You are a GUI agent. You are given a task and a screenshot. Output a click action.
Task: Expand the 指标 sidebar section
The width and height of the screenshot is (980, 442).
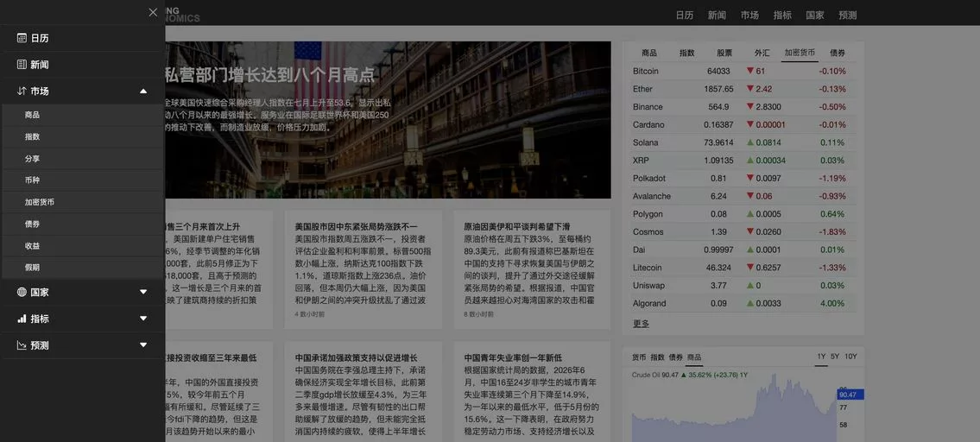pos(143,319)
